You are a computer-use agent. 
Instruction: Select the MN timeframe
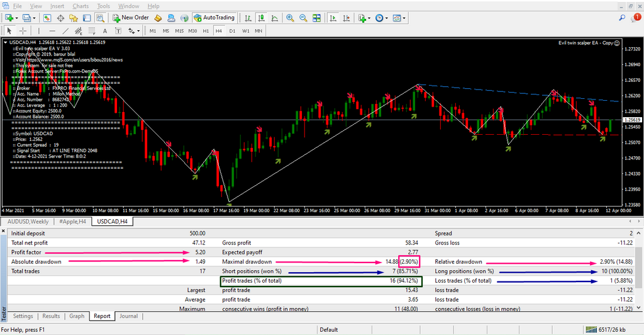tap(258, 31)
